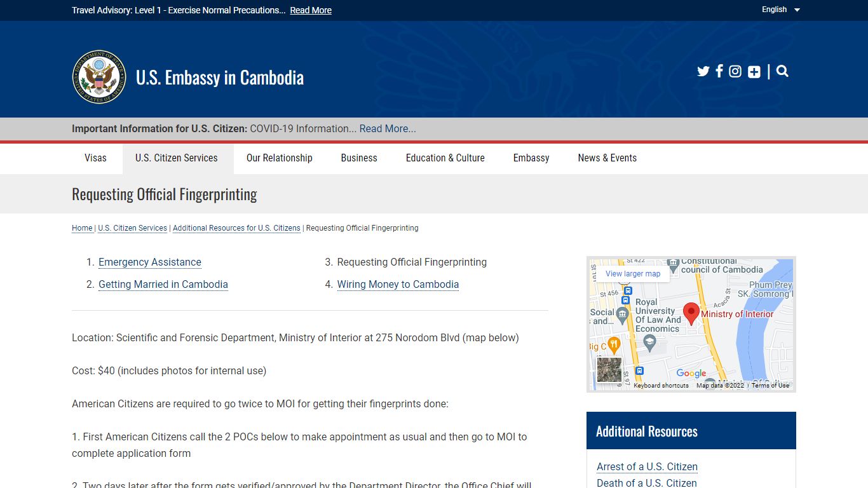Viewport: 868px width, 488px height.
Task: Click the Requesting Official Fingerprinting list item
Action: click(x=412, y=262)
